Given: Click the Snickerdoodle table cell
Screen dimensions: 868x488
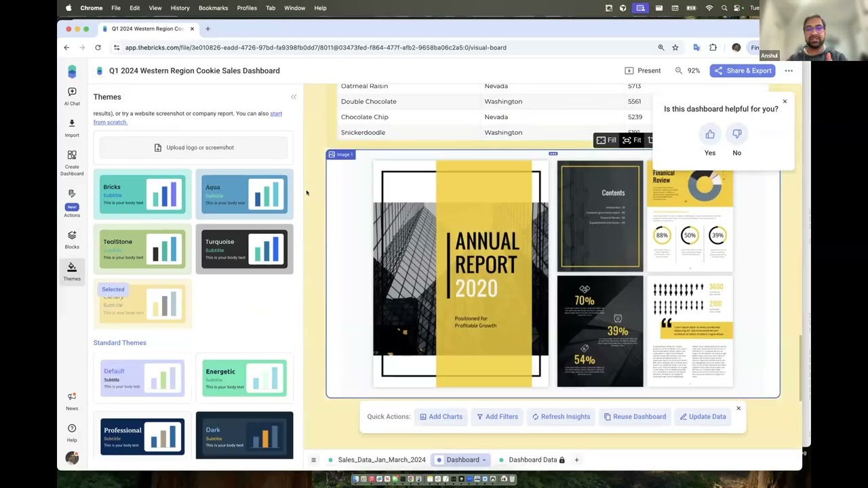Looking at the screenshot, I should [363, 132].
